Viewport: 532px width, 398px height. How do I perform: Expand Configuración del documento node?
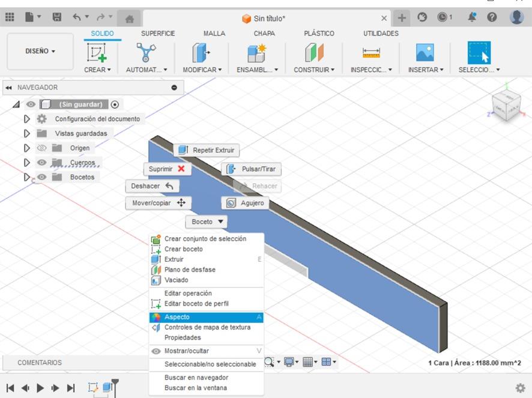point(27,119)
